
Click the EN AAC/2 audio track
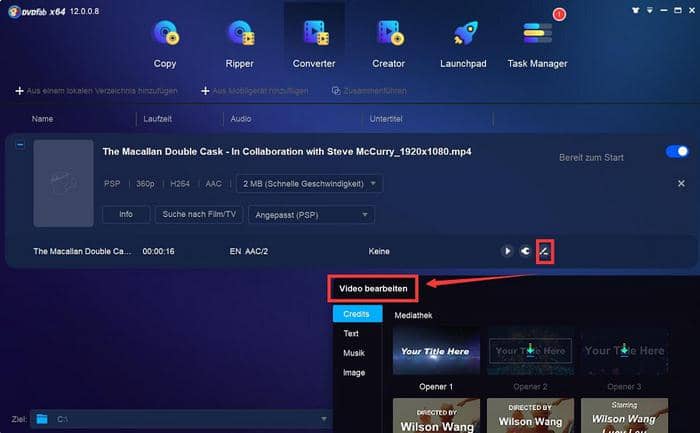pos(249,251)
